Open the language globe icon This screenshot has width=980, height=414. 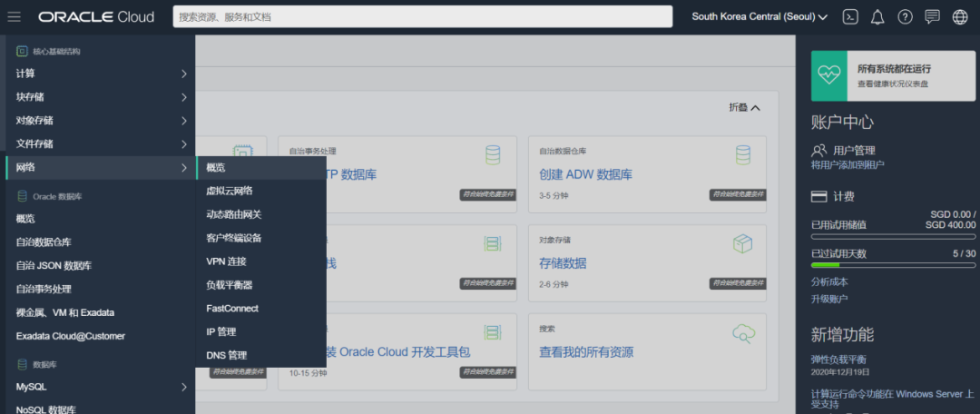960,17
